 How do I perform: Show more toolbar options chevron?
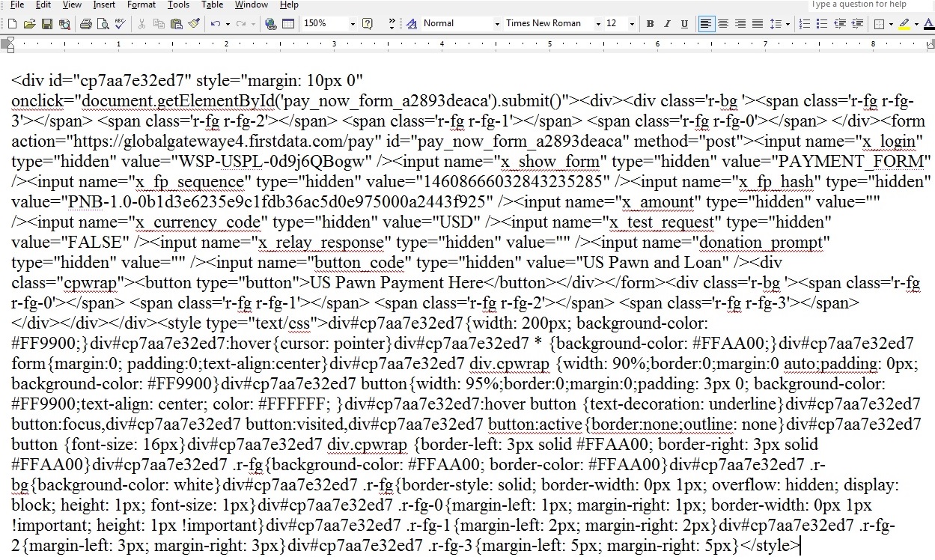(392, 24)
